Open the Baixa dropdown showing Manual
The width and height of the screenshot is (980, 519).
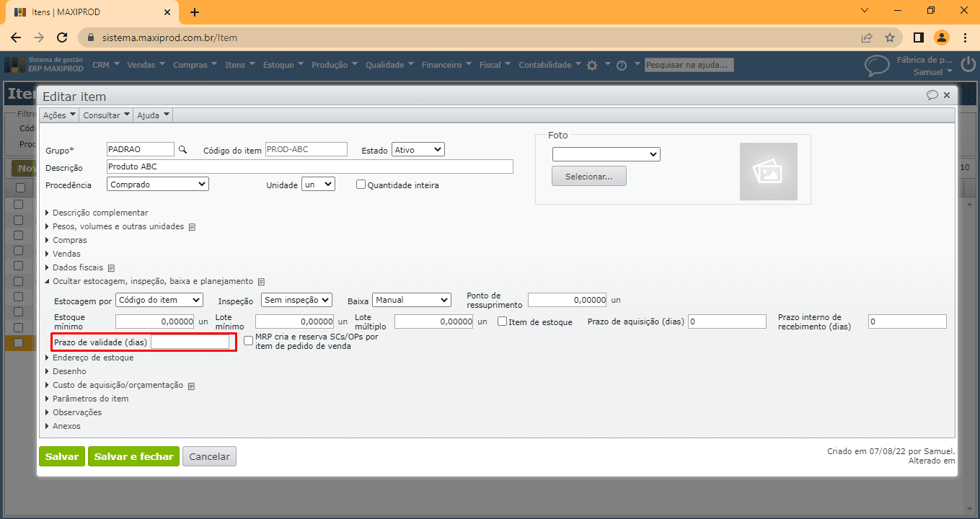(412, 299)
